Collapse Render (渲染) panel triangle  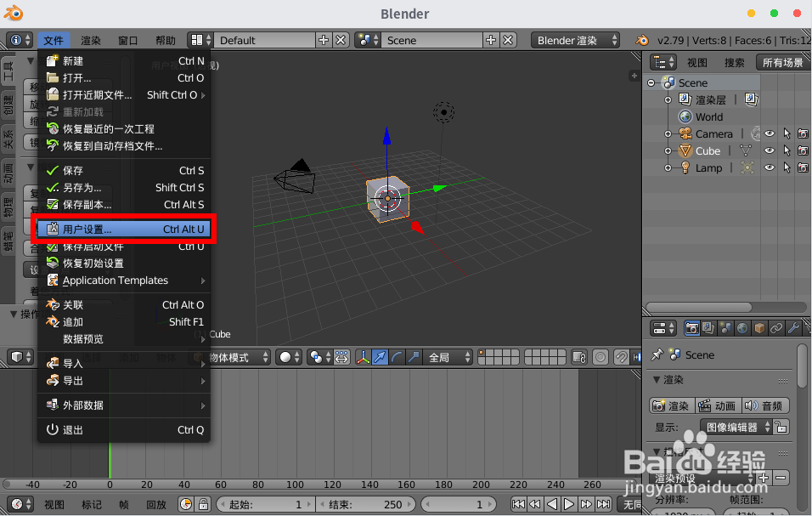click(x=657, y=380)
